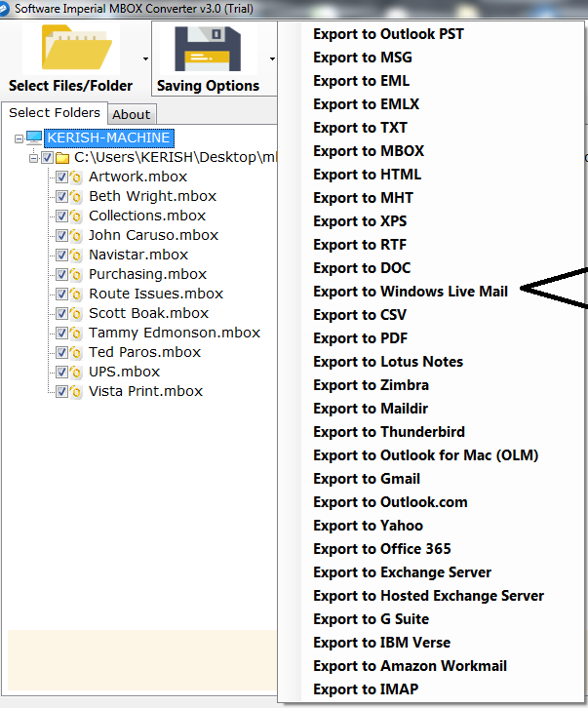
Task: Select the KERISH-MACHINE computer icon
Action: pos(34,138)
